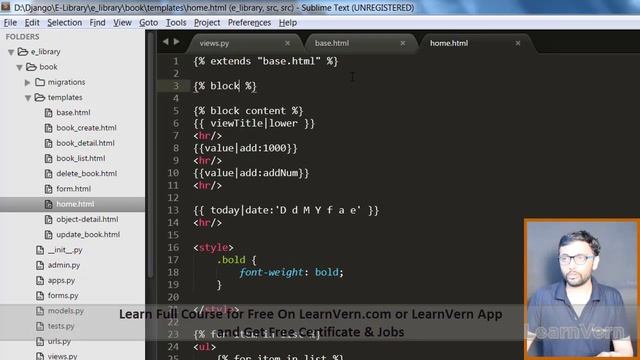Open forms.py from the sidebar
Image resolution: width=640 pixels, height=360 pixels.
coord(63,296)
